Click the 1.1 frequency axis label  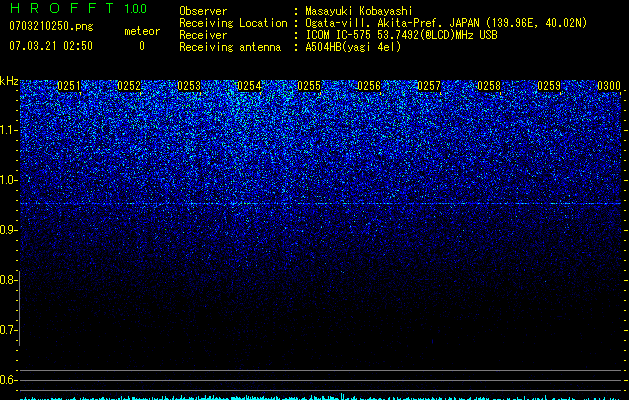click(9, 130)
